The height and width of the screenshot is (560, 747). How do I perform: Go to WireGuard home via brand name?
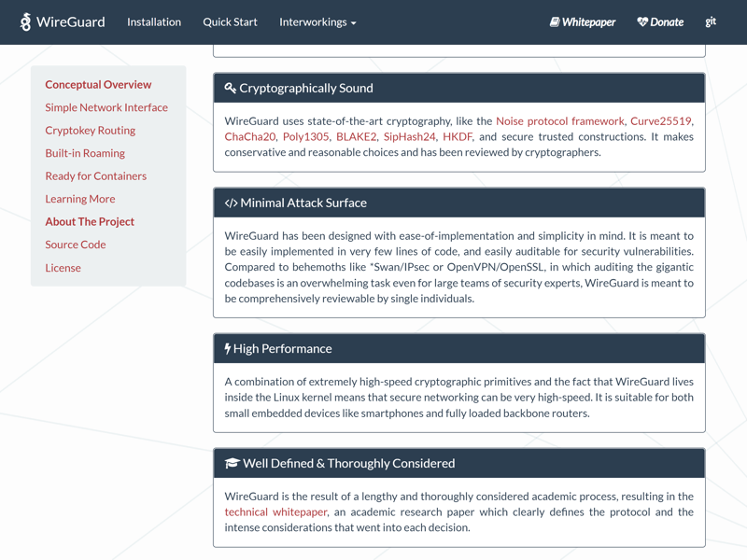(71, 21)
